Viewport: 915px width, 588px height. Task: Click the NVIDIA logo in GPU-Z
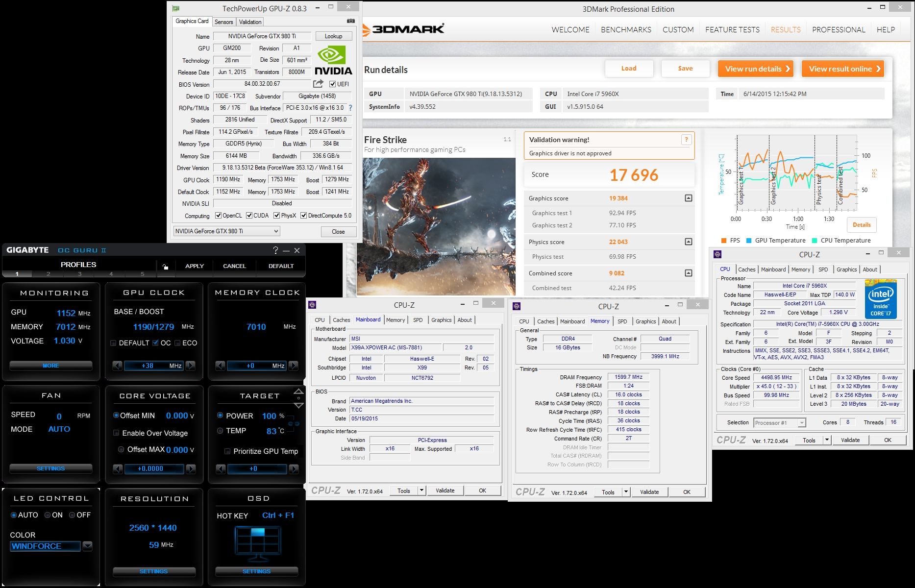(x=333, y=61)
